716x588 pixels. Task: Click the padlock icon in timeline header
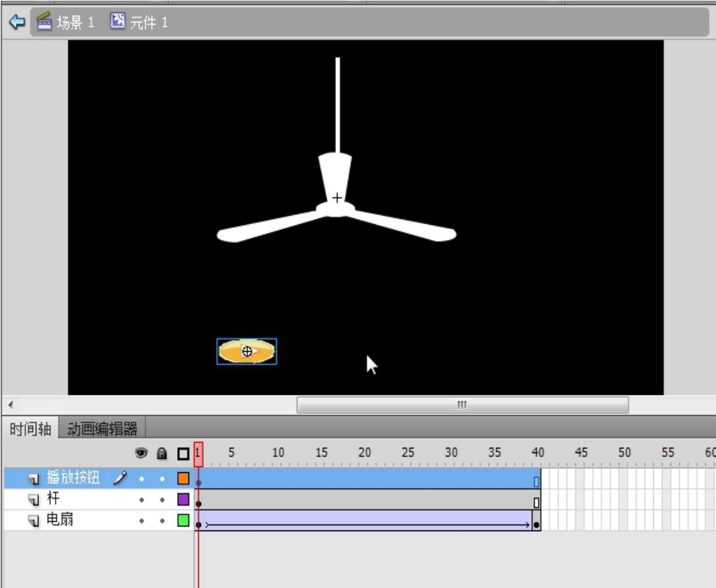click(x=161, y=454)
